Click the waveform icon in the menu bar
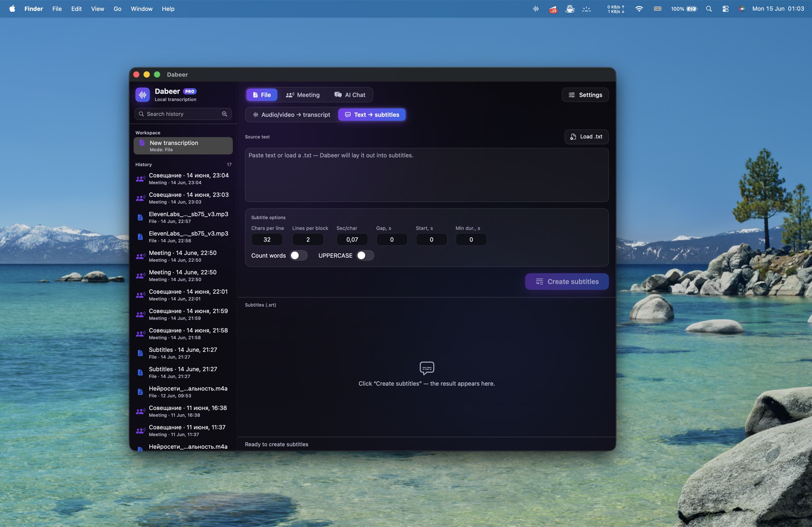 (x=536, y=9)
